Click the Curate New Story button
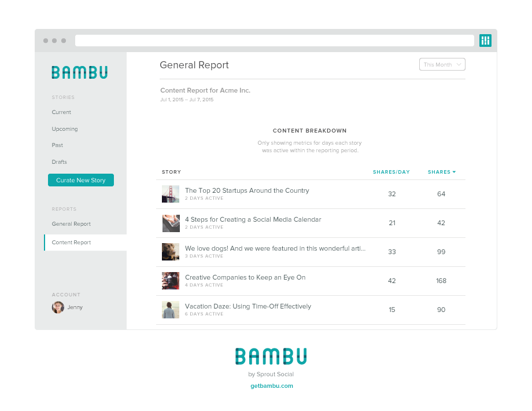 (80, 180)
